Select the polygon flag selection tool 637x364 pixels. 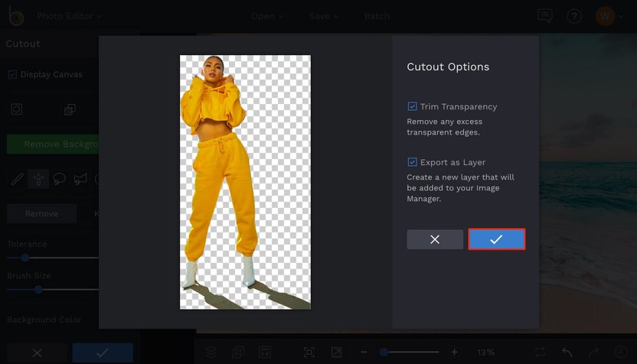tap(80, 179)
